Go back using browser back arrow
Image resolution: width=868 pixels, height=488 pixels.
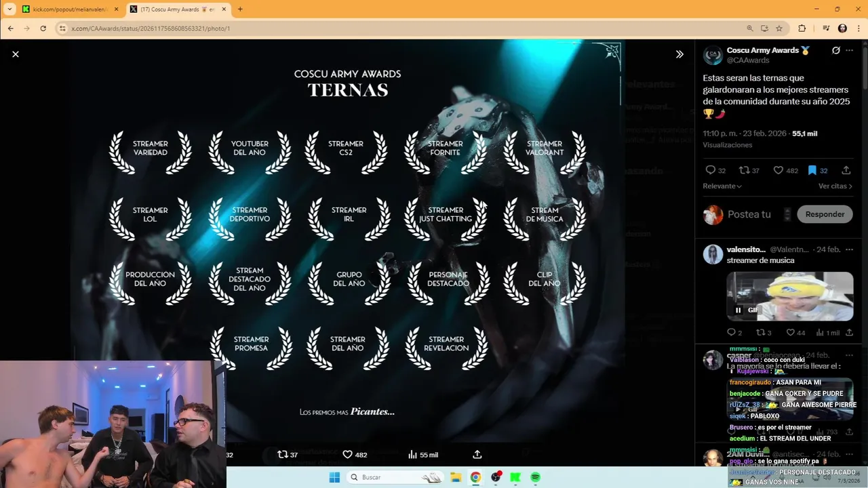click(x=11, y=28)
